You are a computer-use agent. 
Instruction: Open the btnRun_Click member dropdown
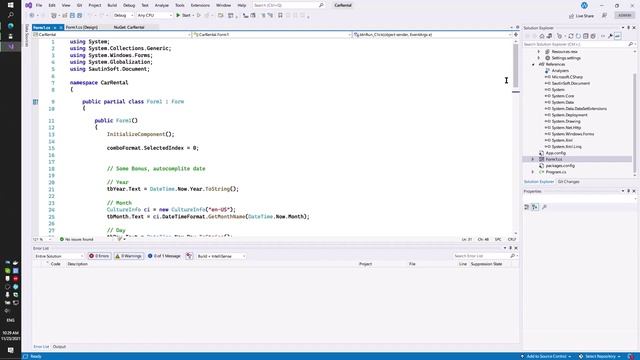432,35
